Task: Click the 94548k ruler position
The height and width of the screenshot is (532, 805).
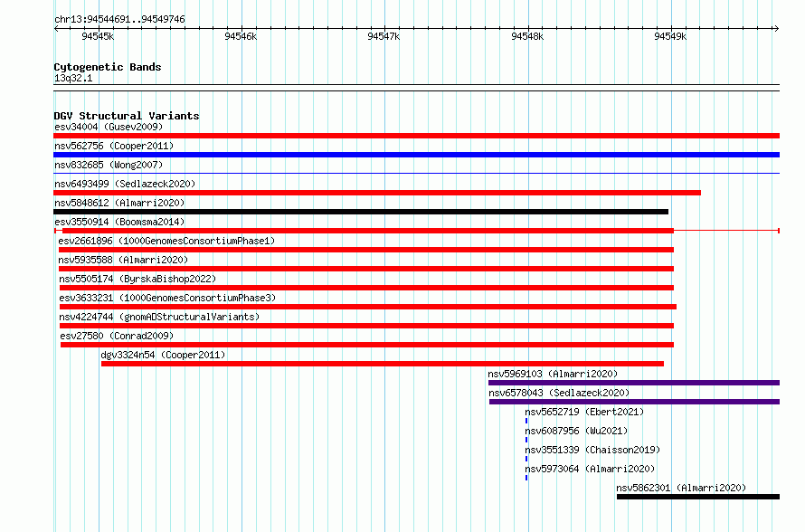Action: coord(527,36)
